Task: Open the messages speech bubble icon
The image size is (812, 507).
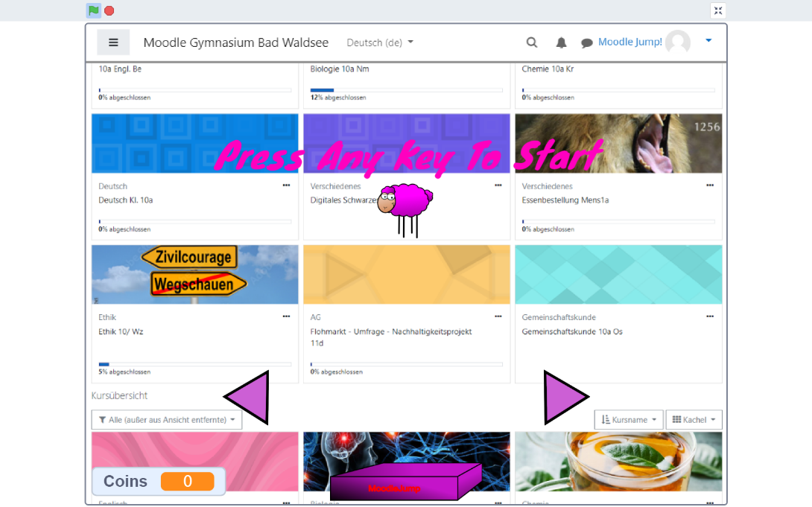Action: (x=587, y=43)
